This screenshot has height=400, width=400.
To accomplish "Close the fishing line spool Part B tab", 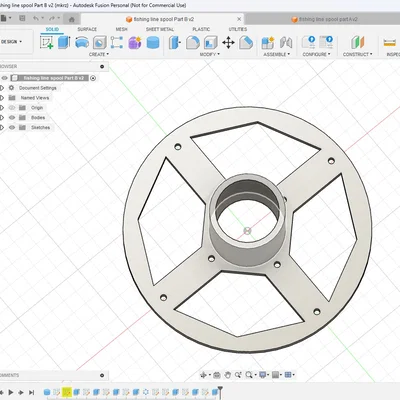I will [239, 19].
